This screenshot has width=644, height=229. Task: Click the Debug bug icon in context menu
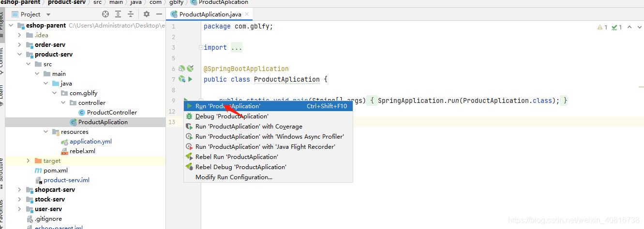pyautogui.click(x=190, y=116)
